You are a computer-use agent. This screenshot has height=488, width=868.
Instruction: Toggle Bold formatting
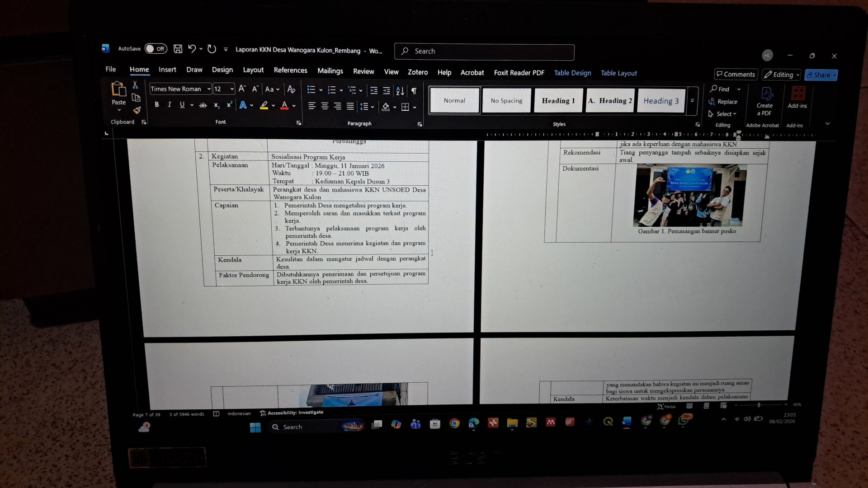(156, 105)
